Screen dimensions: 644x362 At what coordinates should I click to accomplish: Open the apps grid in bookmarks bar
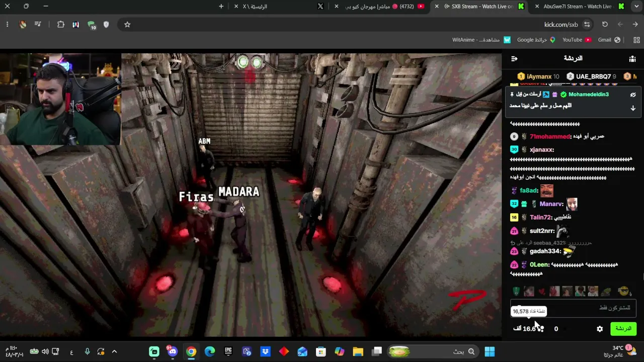[636, 40]
